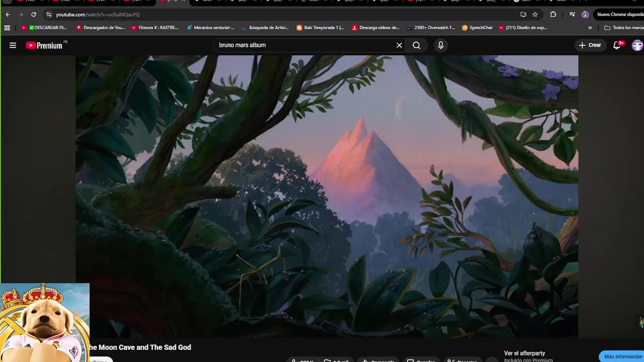Open 'Filmora X : RASTRE...' bookmark
This screenshot has width=644, height=362.
click(x=154, y=28)
